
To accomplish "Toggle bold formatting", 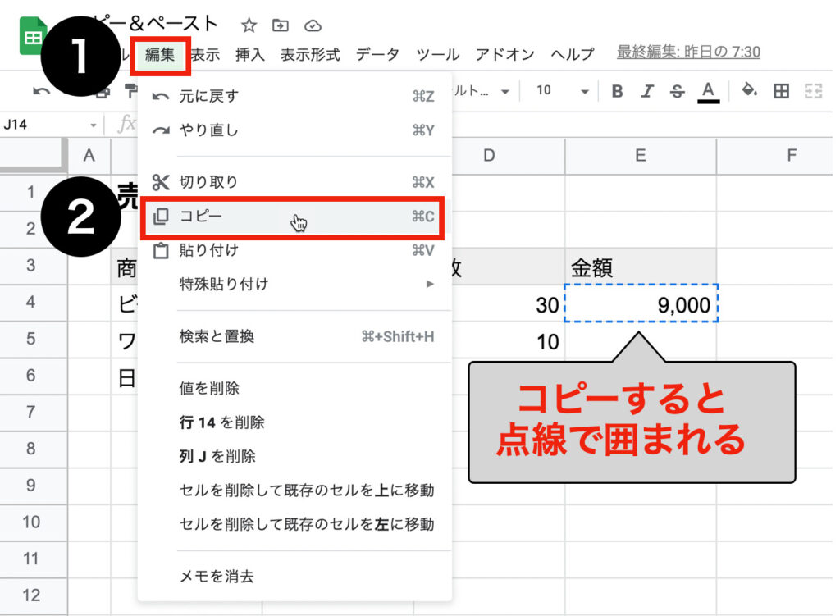I will pos(617,92).
